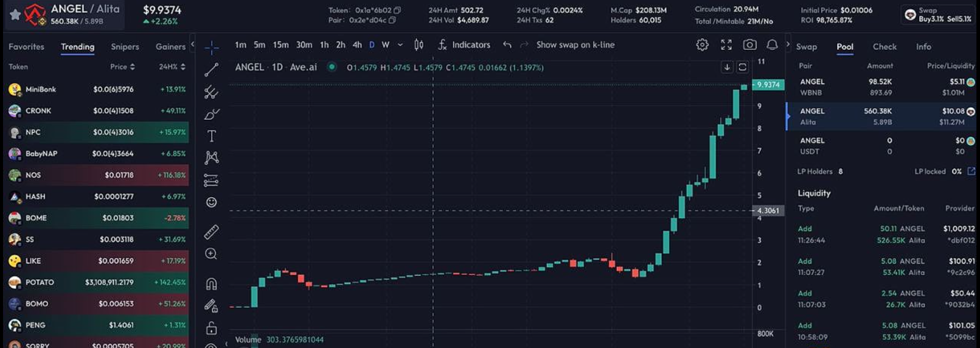The width and height of the screenshot is (980, 348).
Task: Pick the ruler measure tool
Action: [211, 232]
